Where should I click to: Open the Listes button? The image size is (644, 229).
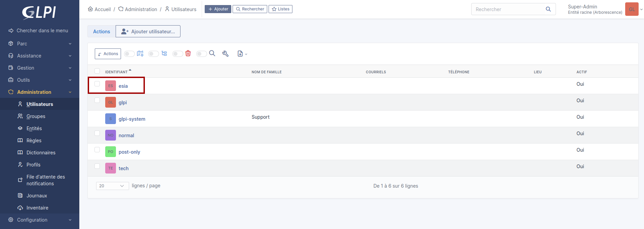tap(280, 9)
